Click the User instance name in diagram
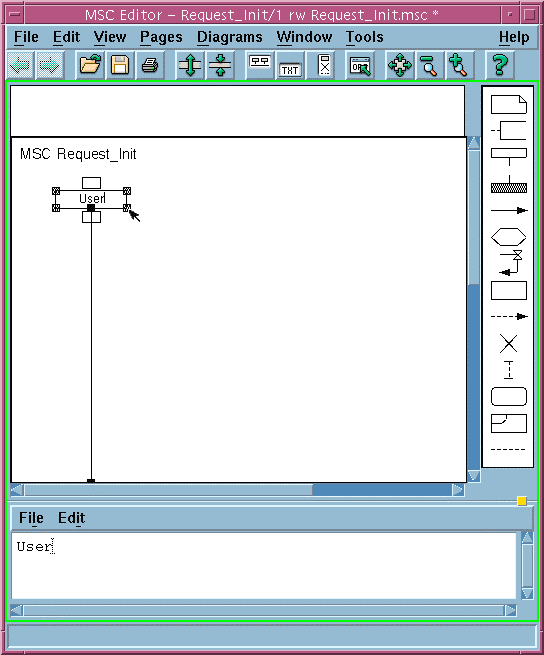 tap(92, 198)
